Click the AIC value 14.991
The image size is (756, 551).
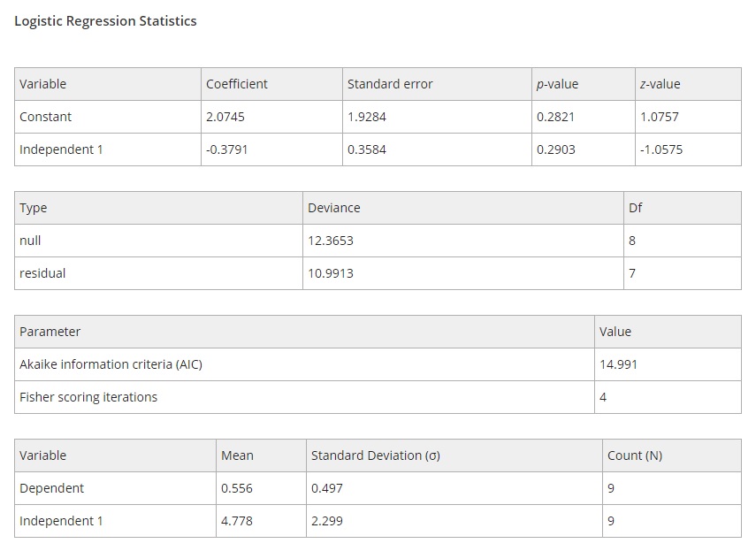click(616, 364)
